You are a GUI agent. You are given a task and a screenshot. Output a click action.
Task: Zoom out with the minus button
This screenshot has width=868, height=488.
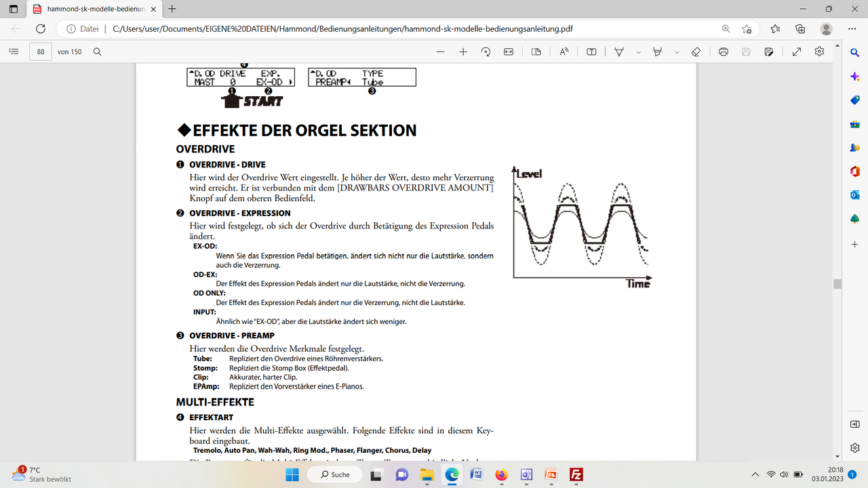click(441, 52)
